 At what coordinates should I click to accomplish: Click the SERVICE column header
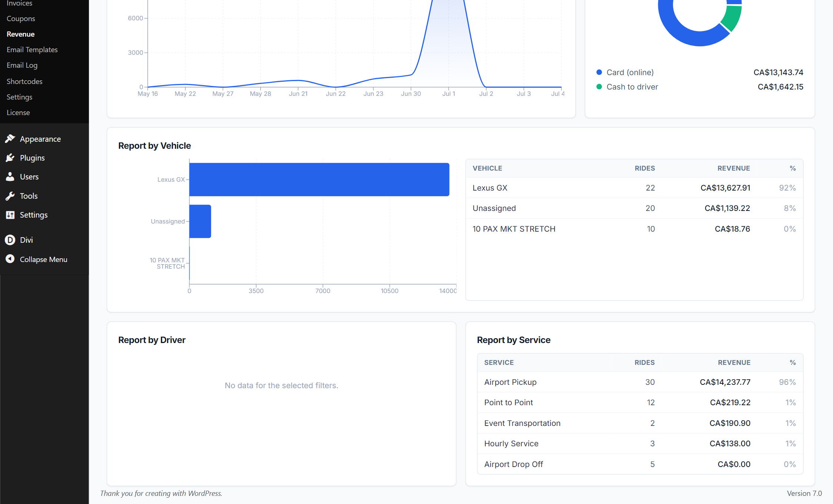click(x=499, y=363)
